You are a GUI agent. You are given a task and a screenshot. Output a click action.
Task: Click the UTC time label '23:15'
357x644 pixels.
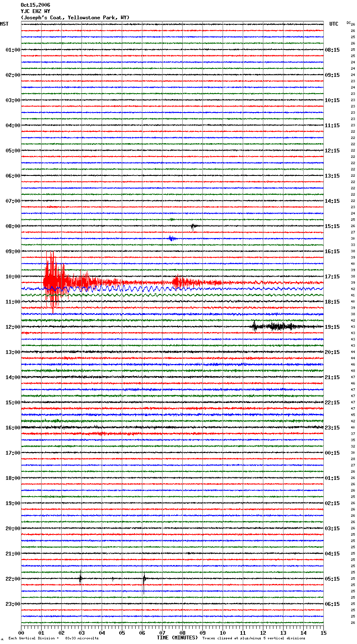point(332,428)
